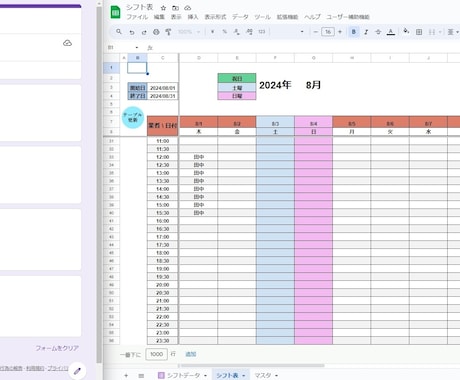The image size is (460, 380).
Task: Open the ファイル menu
Action: click(x=137, y=17)
